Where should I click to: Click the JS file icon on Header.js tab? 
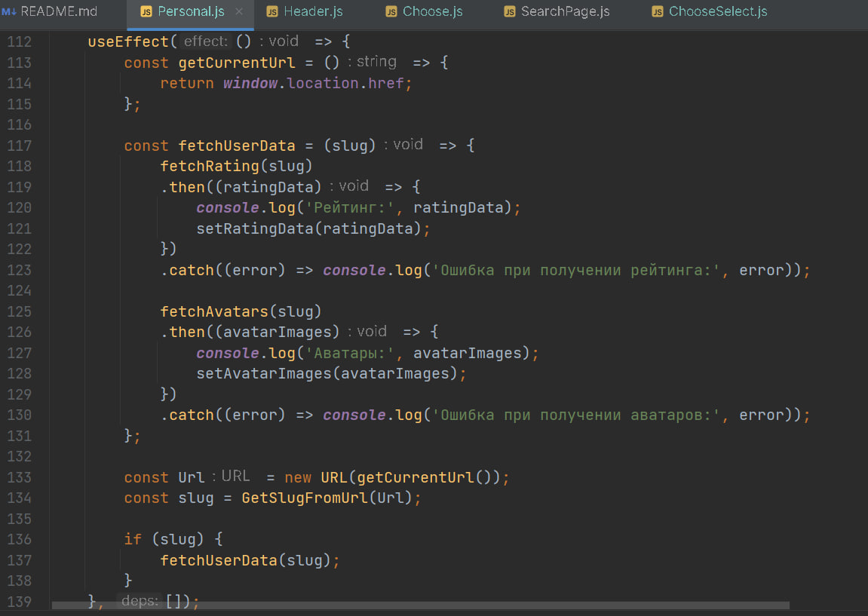[271, 11]
